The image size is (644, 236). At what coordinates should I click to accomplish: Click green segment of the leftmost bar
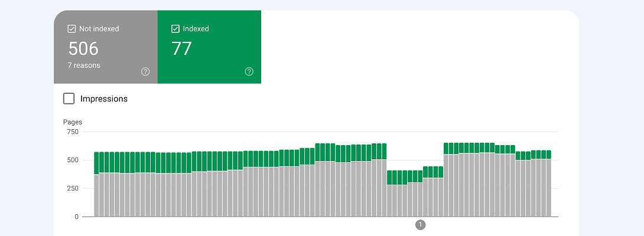[x=96, y=163]
